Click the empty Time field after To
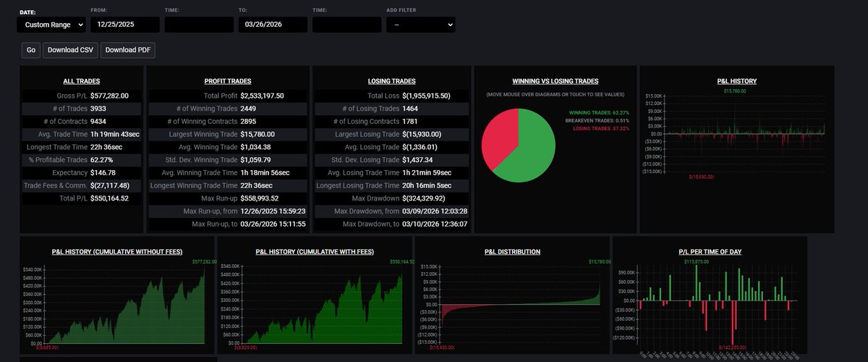The height and width of the screenshot is (362, 868). [346, 25]
